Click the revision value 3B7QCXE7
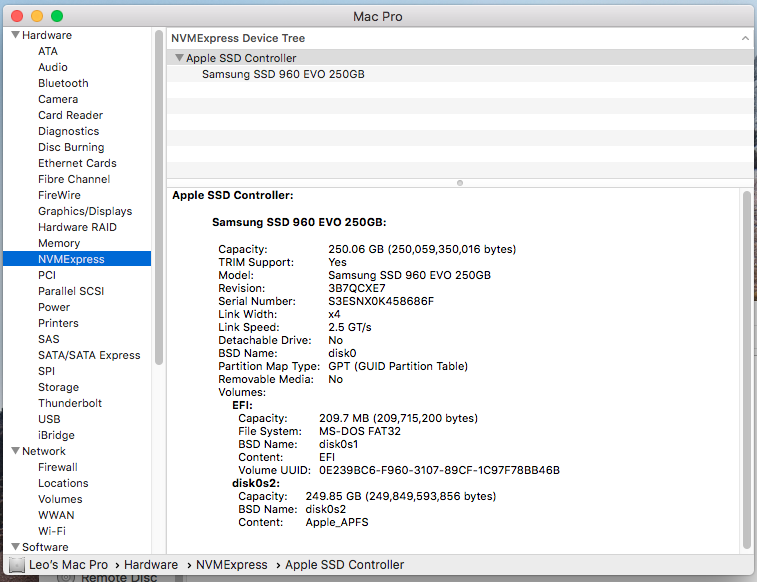Viewport: 757px width, 582px height. (356, 288)
